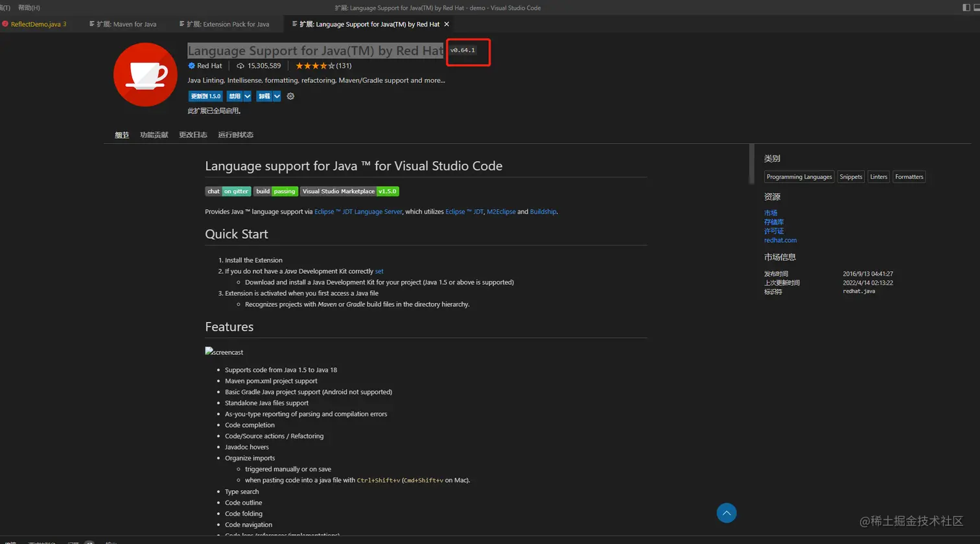
Task: Click the star rating with 131 reviews
Action: 323,65
